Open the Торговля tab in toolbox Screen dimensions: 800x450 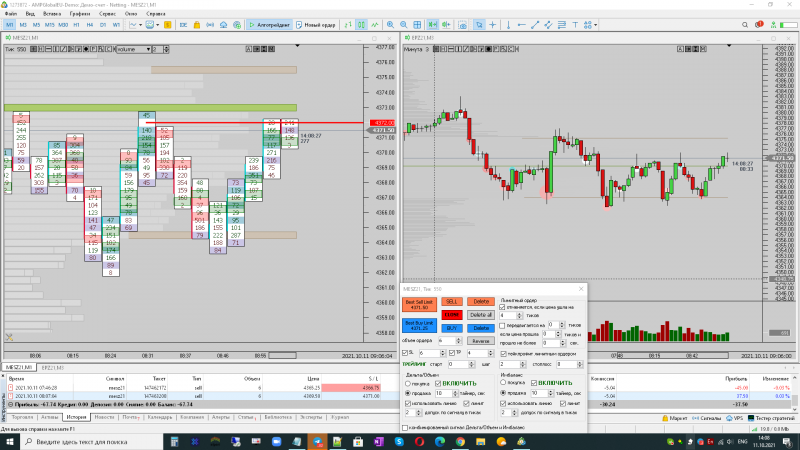[22, 417]
